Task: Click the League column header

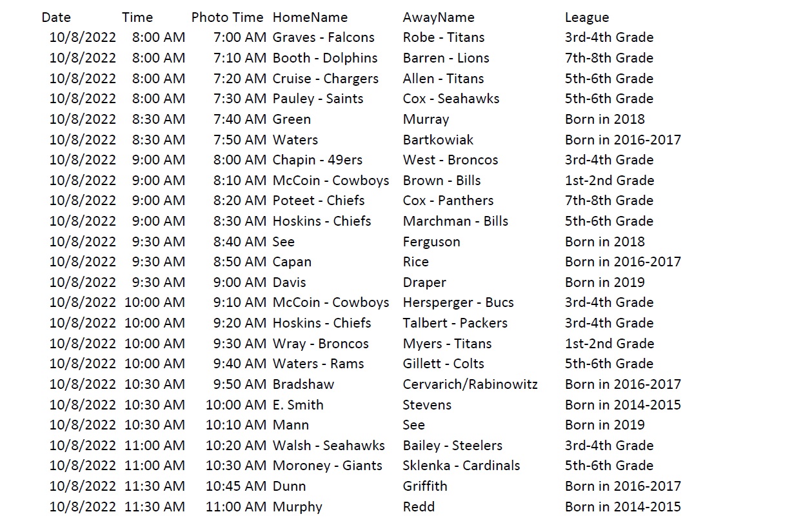Action: click(586, 17)
